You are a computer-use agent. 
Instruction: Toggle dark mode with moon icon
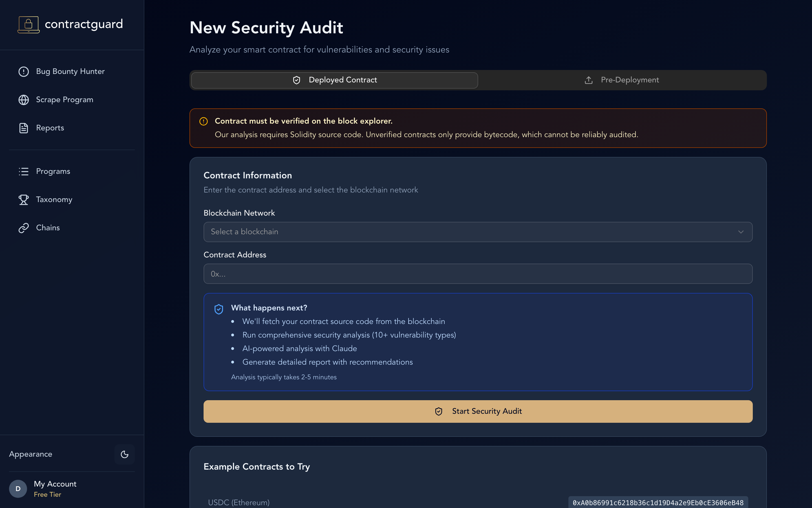125,454
